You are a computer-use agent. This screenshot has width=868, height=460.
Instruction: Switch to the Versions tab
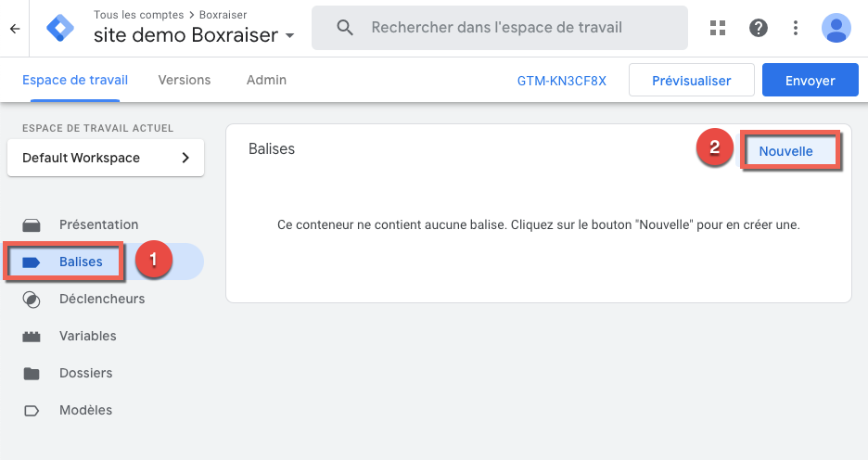tap(185, 81)
